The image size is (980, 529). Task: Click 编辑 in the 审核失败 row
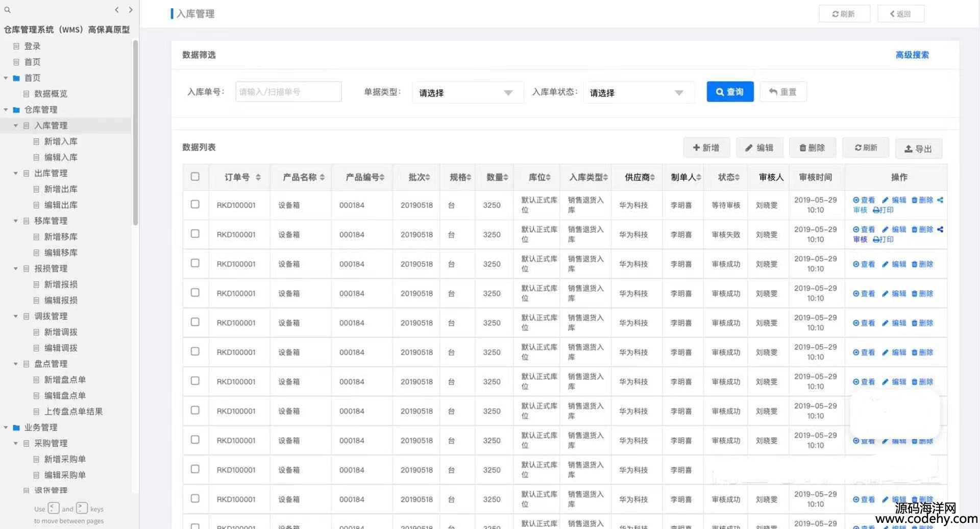(x=894, y=230)
